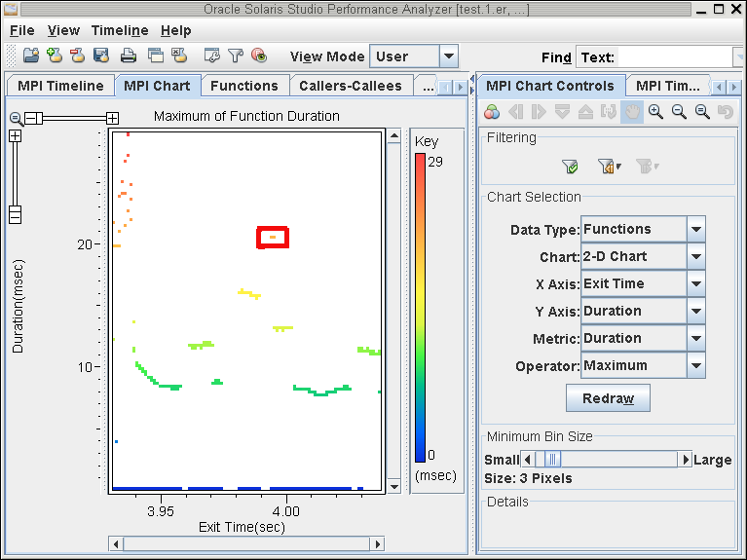Click the reset zoom magnifier icon
The width and height of the screenshot is (747, 560).
[702, 112]
